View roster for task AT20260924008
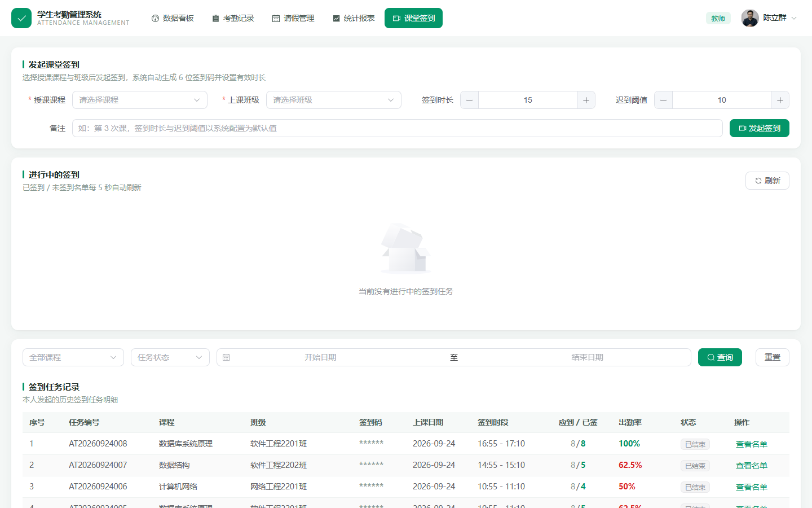 [x=751, y=444]
